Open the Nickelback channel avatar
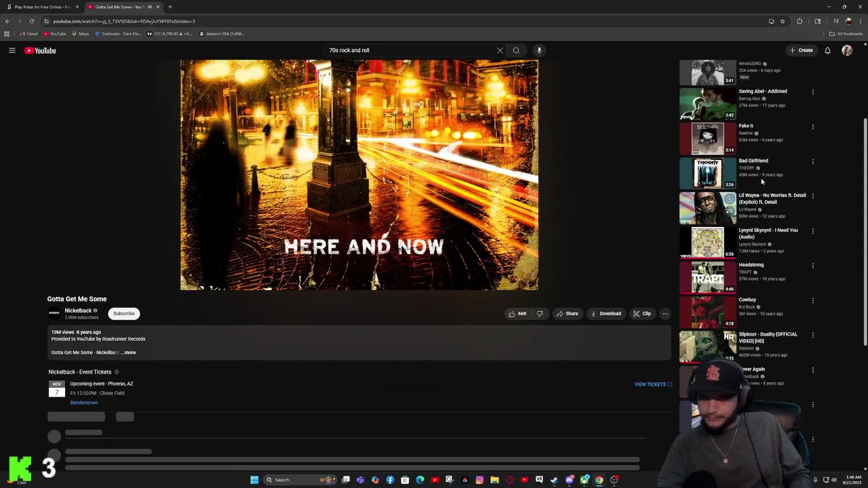The width and height of the screenshot is (868, 488). coord(54,313)
